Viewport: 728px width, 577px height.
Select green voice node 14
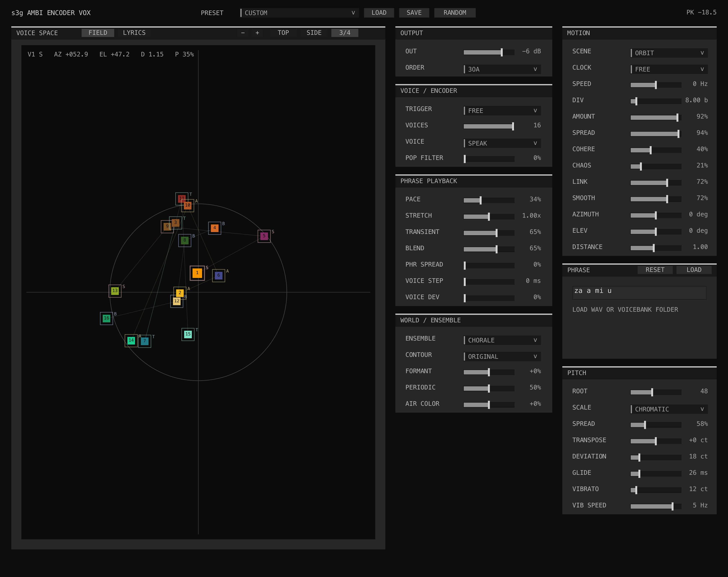(x=131, y=341)
